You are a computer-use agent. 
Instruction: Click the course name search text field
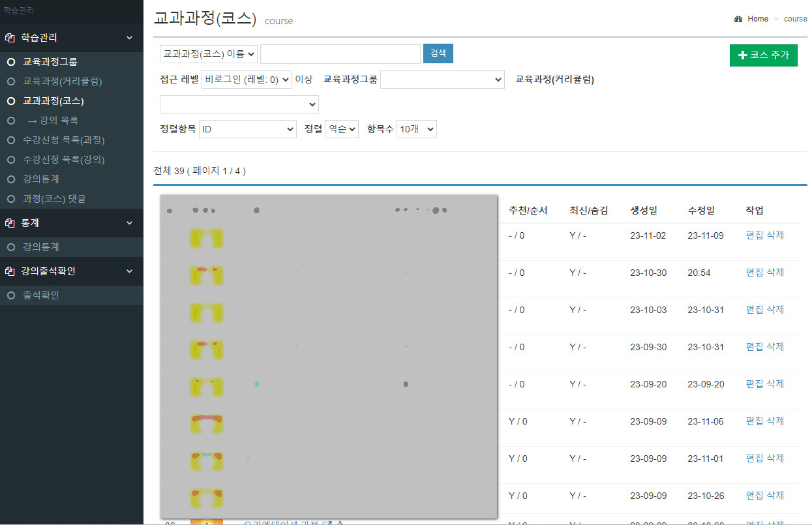click(x=340, y=54)
